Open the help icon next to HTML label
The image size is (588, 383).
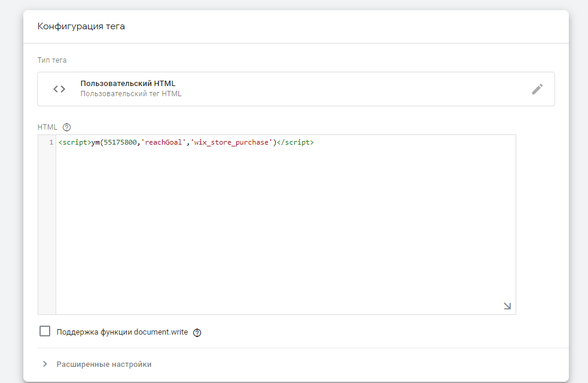(67, 127)
